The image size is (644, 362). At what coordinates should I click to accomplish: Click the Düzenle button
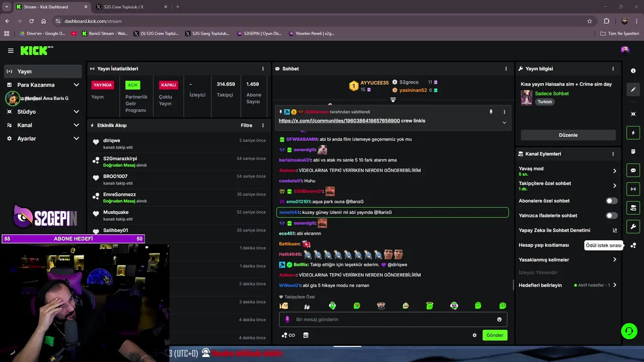click(568, 135)
